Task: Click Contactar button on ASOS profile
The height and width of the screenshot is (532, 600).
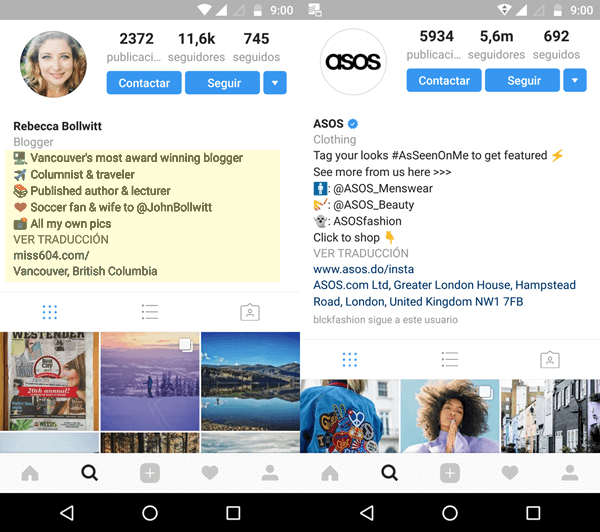Action: point(444,80)
